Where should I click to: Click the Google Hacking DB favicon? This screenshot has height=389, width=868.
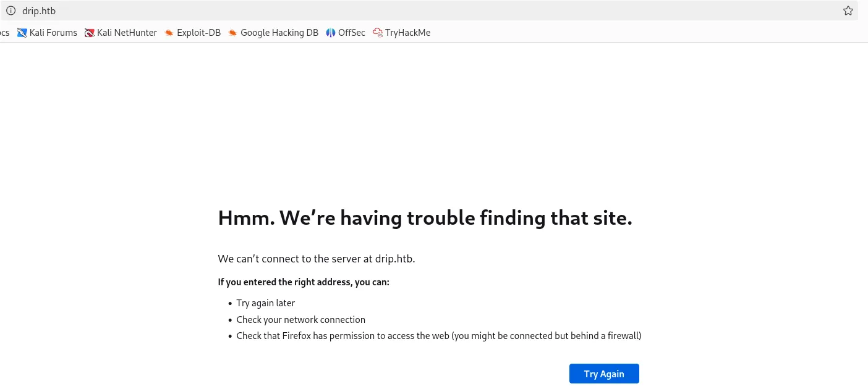(x=233, y=33)
